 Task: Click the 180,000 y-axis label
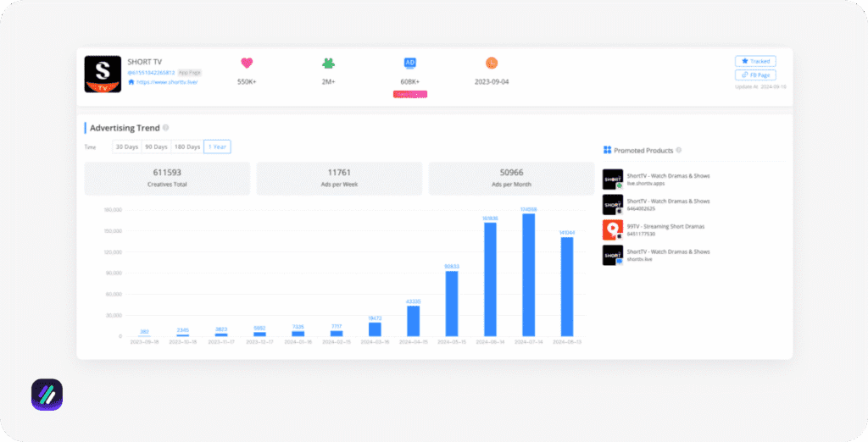point(113,210)
